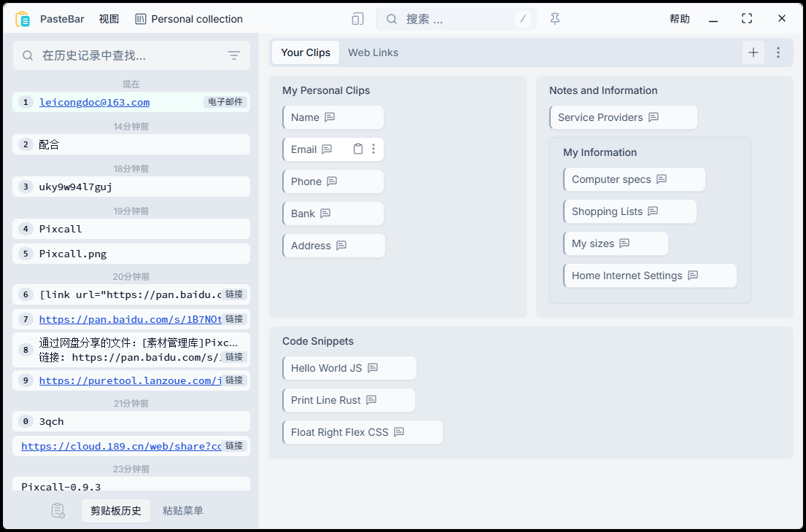Open the tabs three-dot options menu
The image size is (806, 532).
[x=778, y=52]
